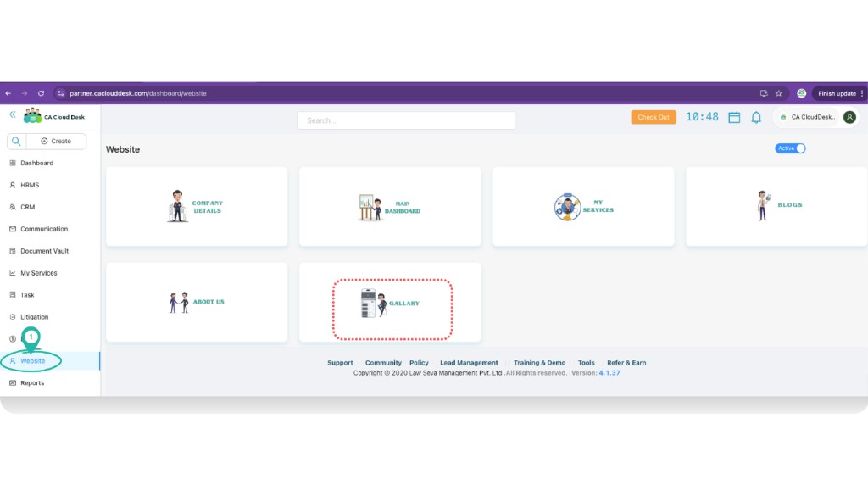This screenshot has height=496, width=868.
Task: Open browser menu via three-dot icon
Action: [862, 93]
